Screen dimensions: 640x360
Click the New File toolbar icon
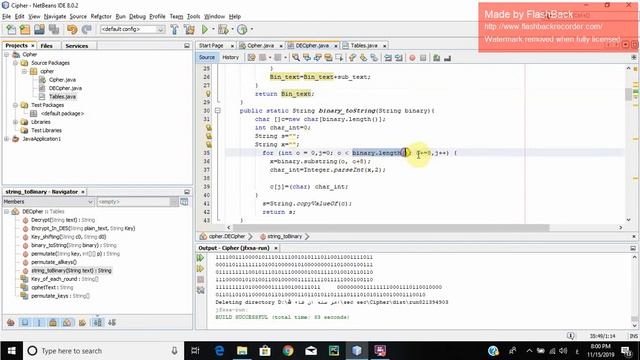pos(11,29)
